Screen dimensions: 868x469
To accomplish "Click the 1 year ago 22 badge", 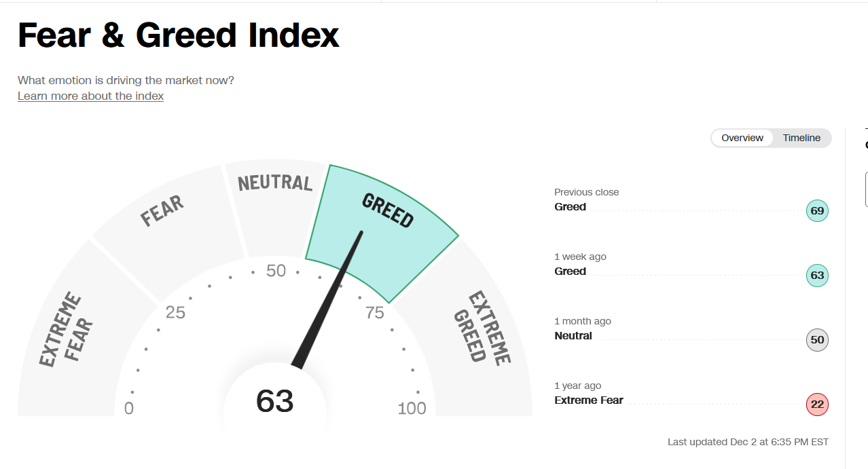I will [x=817, y=405].
